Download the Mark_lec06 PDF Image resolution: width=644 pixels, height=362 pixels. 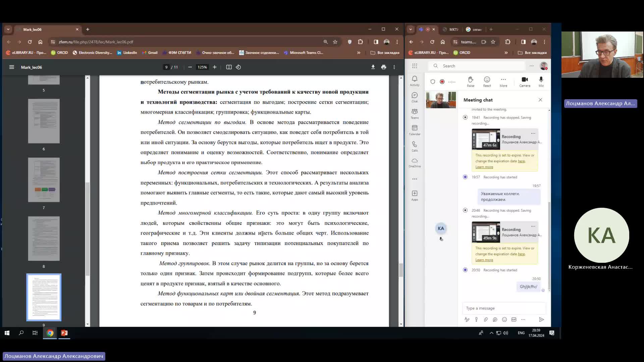[x=373, y=67]
